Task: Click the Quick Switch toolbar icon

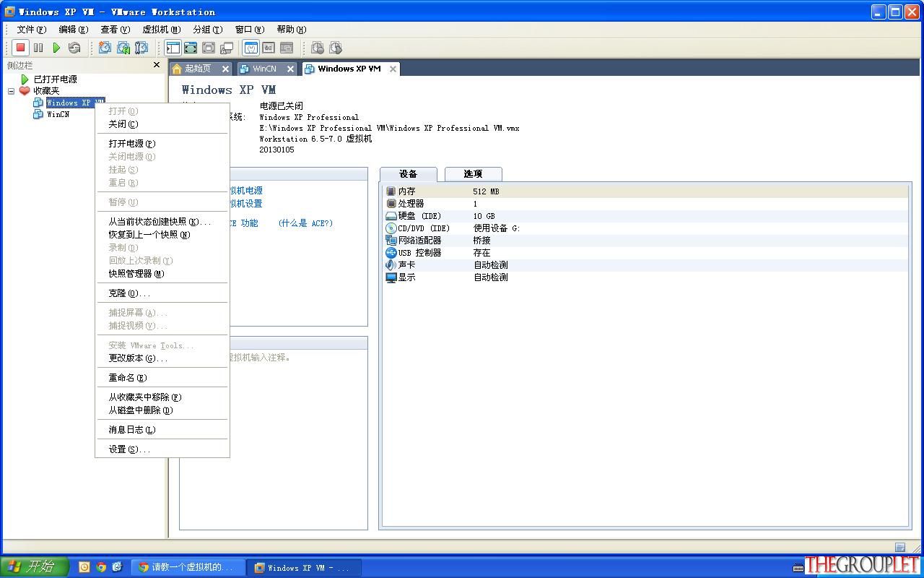Action: 191,48
